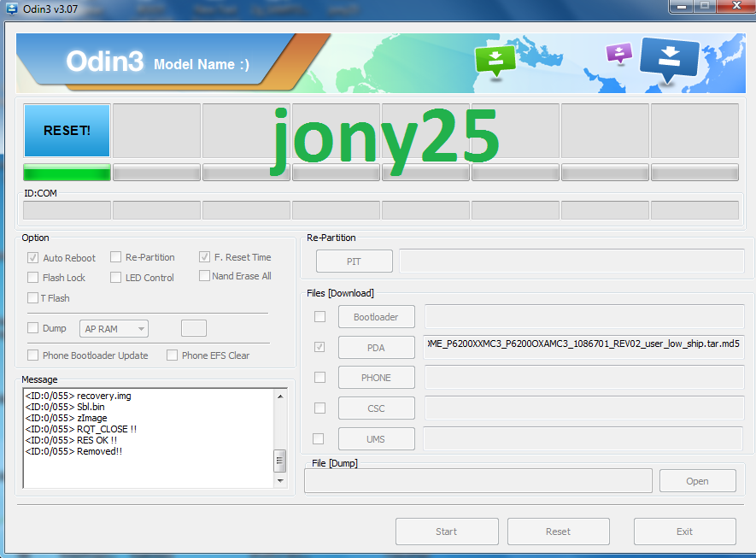Click the Removed!! log line

[73, 451]
